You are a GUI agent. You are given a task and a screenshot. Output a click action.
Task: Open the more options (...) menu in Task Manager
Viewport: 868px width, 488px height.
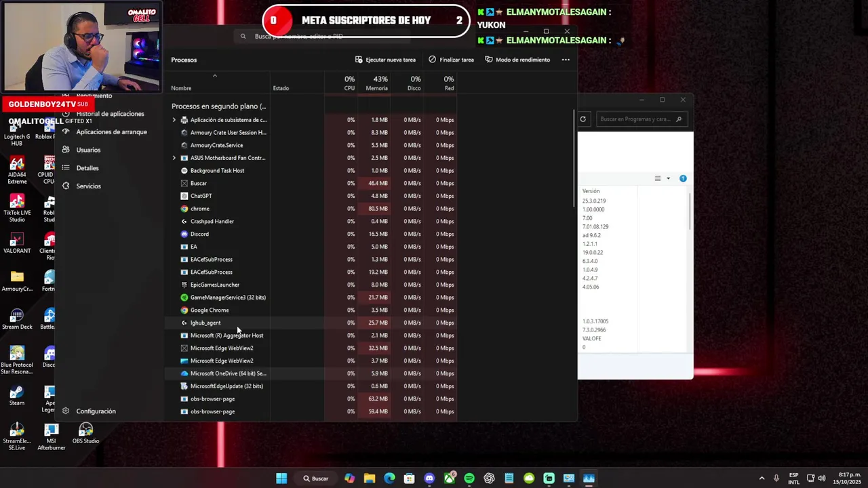click(x=566, y=60)
